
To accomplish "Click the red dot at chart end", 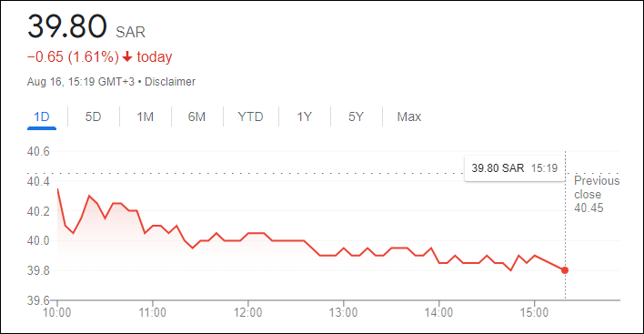I will [565, 270].
